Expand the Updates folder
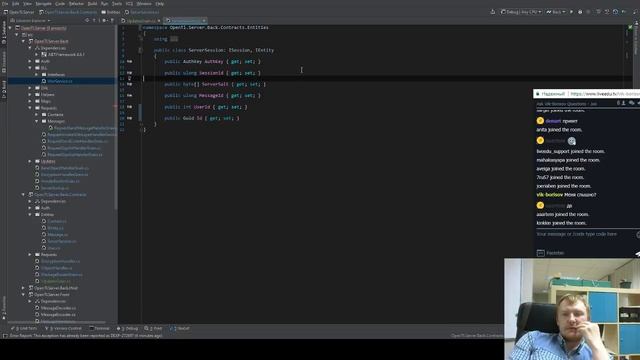640x360 pixels. click(30, 161)
